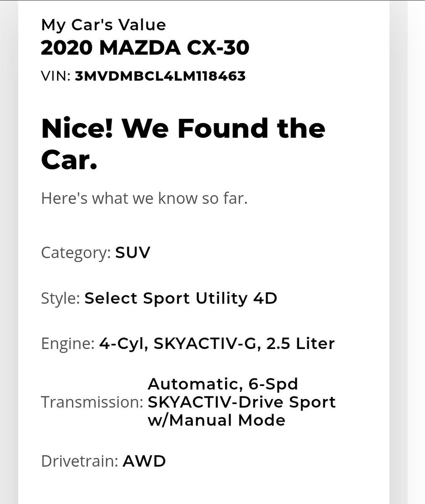Click the "Automatic, 6-Spd" transmission line
This screenshot has width=425, height=504.
(x=223, y=383)
